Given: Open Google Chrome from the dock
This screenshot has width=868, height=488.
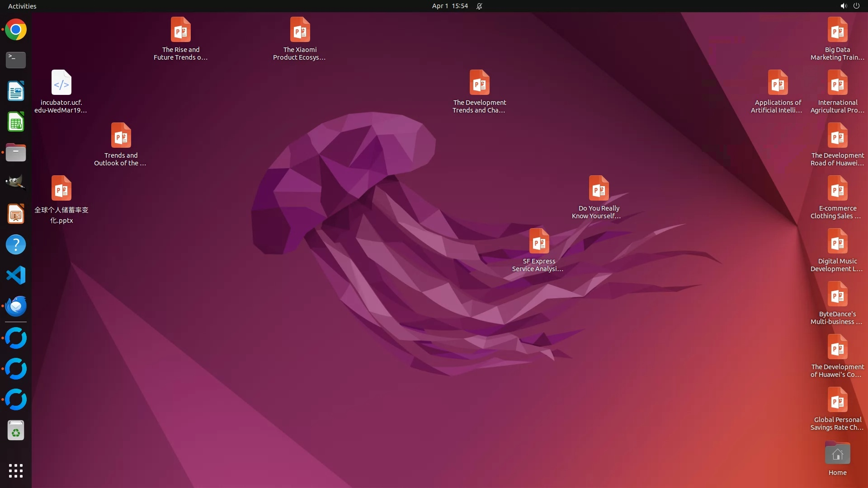Looking at the screenshot, I should pyautogui.click(x=16, y=30).
